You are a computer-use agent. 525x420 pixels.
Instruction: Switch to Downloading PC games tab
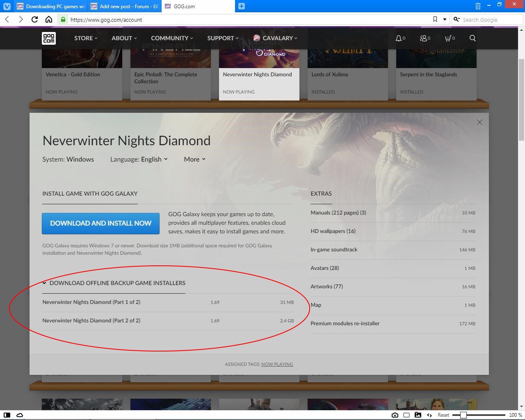(x=51, y=6)
